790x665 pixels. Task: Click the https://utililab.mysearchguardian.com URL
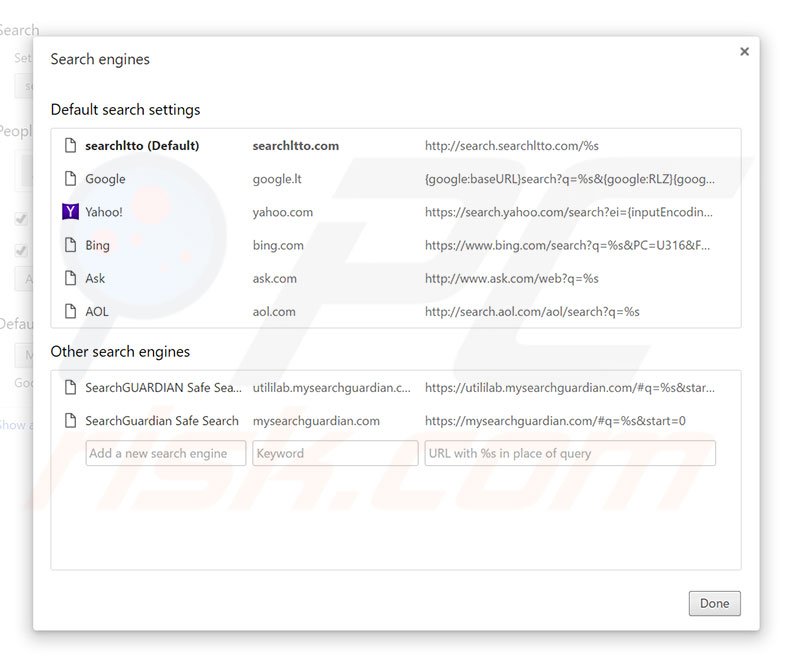click(x=570, y=387)
